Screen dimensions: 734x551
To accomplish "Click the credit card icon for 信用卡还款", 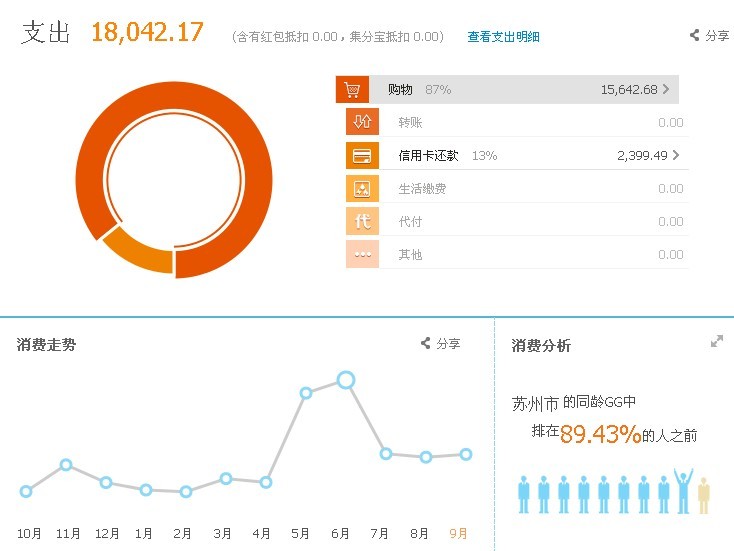I will 362,156.
